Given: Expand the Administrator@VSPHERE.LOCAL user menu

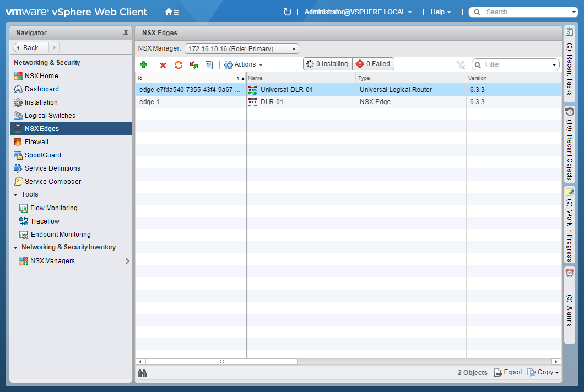Looking at the screenshot, I should [358, 12].
